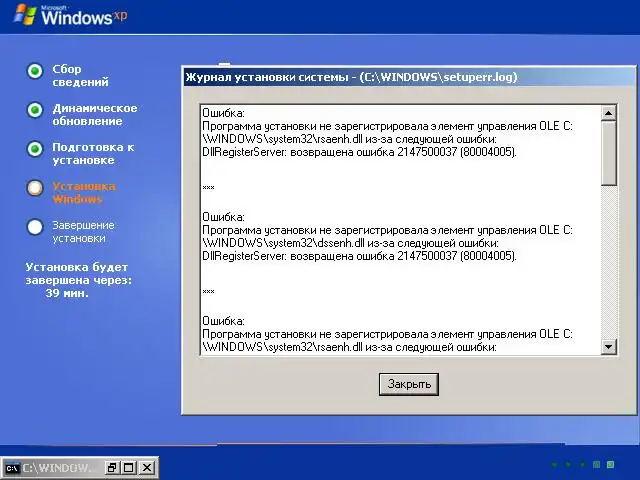Click the white bullet beside Завершение установки
The width and height of the screenshot is (640, 480).
[35, 227]
